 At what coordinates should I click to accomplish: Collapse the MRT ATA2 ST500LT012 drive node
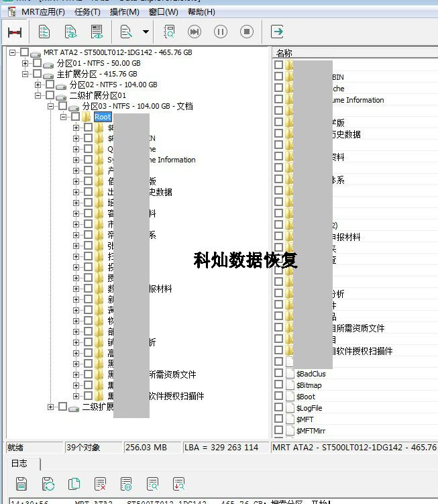point(12,52)
